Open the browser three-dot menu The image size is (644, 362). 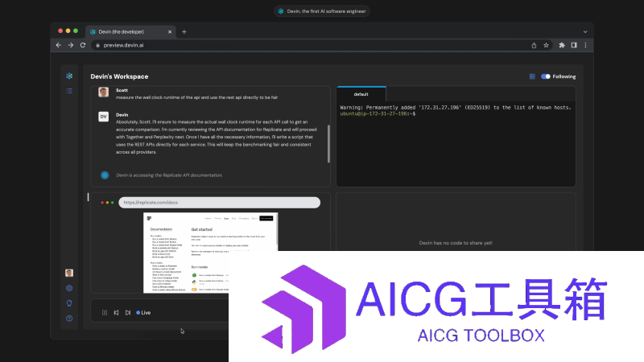pyautogui.click(x=586, y=45)
